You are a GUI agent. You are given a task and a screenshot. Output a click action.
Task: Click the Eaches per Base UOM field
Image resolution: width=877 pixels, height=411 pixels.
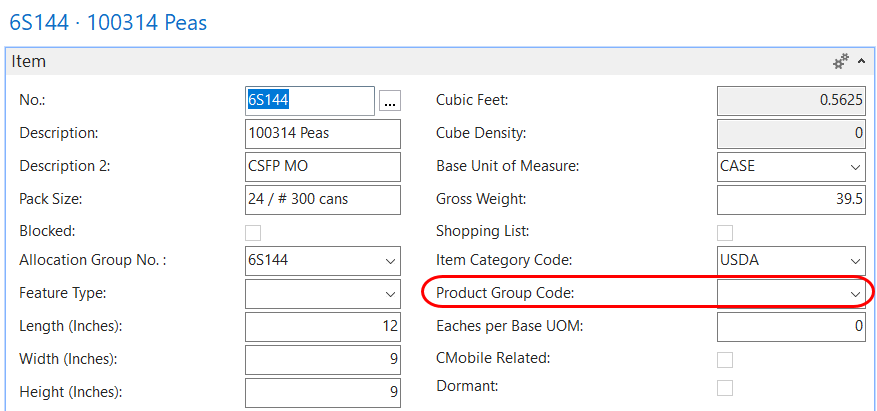[x=791, y=326]
